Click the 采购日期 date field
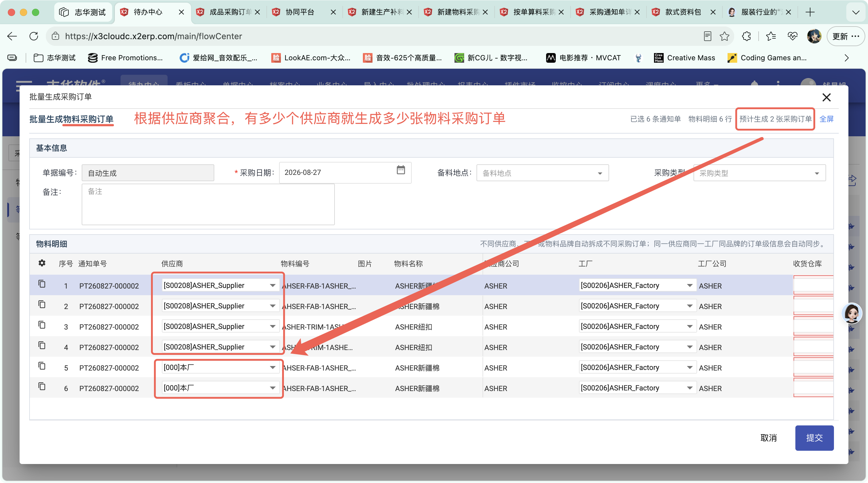Image resolution: width=868 pixels, height=483 pixels. 345,172
